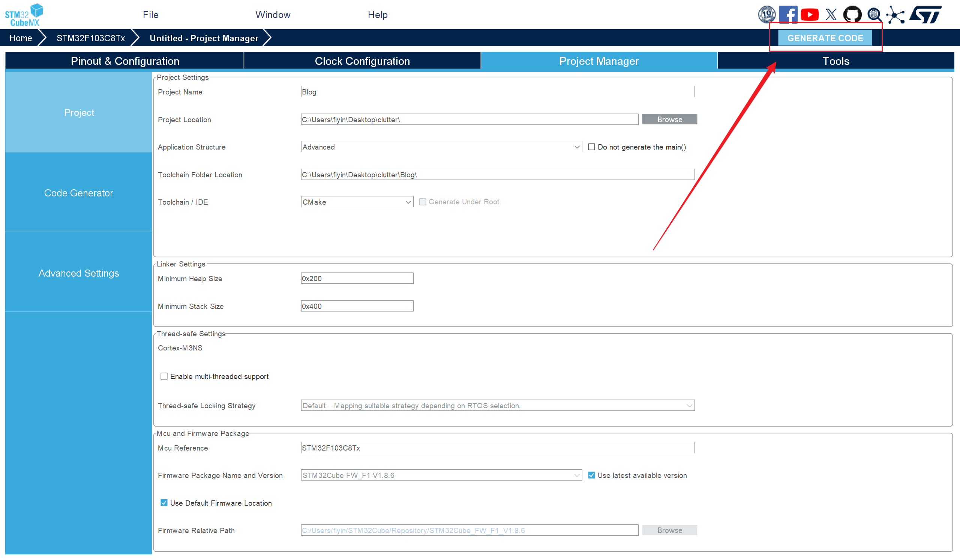Click the ST logo icon

click(x=926, y=15)
